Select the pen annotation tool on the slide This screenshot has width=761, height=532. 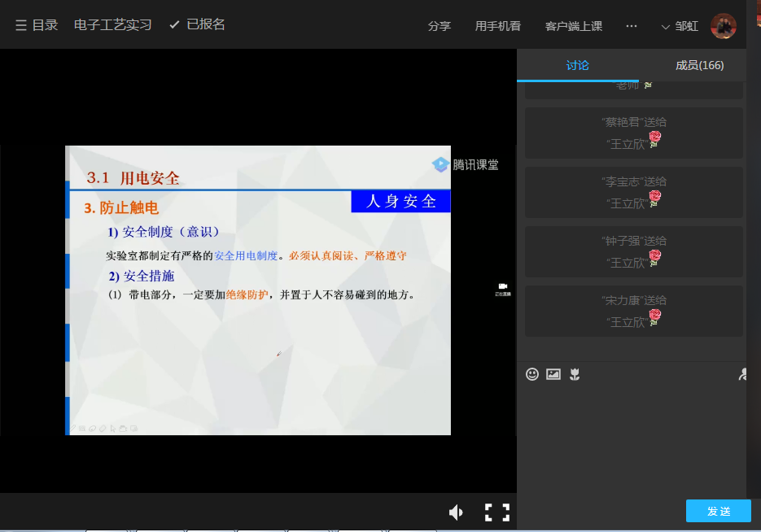[x=72, y=429]
